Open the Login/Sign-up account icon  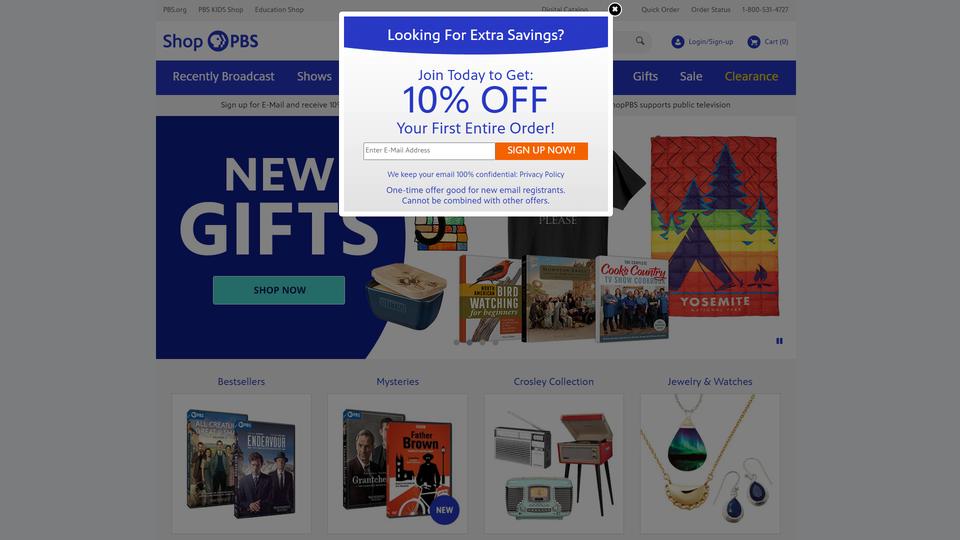[677, 42]
